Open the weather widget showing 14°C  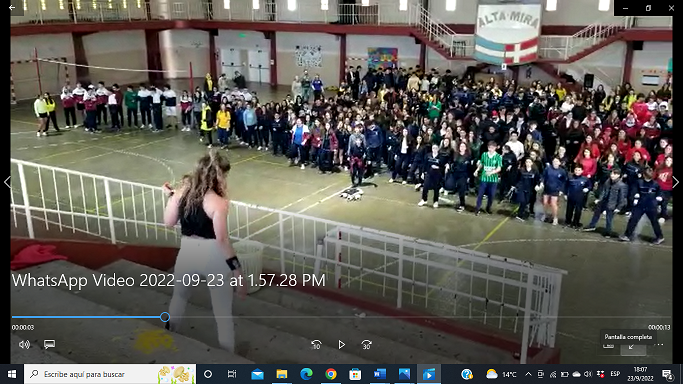[x=501, y=374]
